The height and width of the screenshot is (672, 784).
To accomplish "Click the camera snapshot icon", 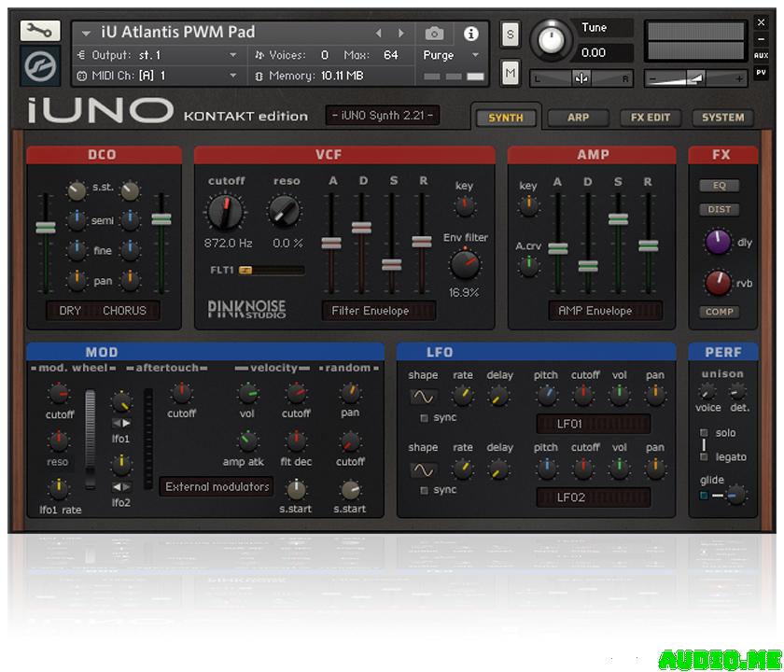I will click(434, 34).
